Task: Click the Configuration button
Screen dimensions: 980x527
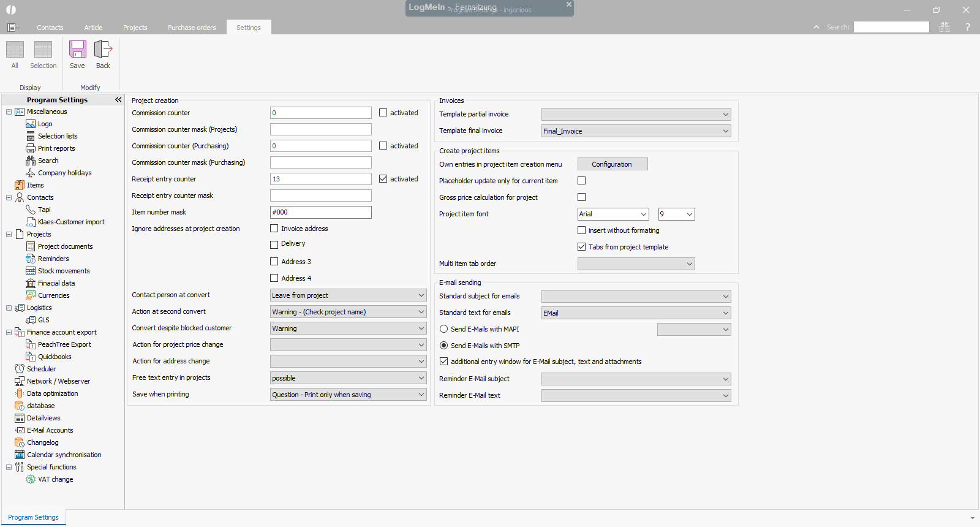Action: 612,164
